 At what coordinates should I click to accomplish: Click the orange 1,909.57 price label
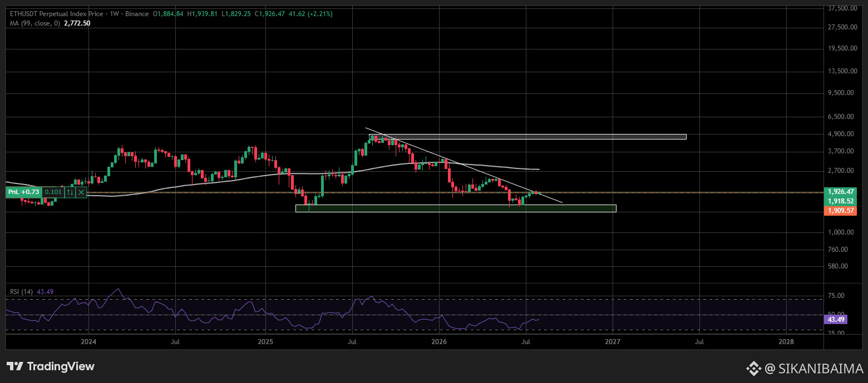coord(840,211)
